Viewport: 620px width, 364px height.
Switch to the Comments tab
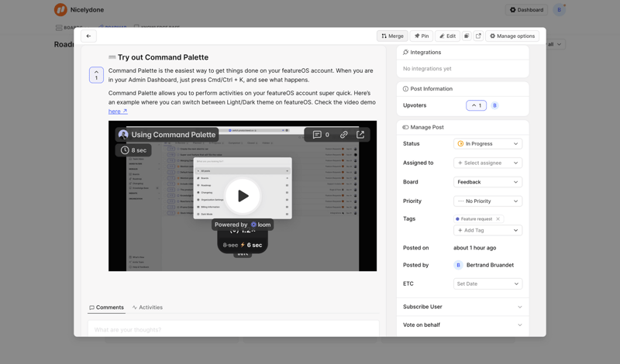tap(106, 307)
